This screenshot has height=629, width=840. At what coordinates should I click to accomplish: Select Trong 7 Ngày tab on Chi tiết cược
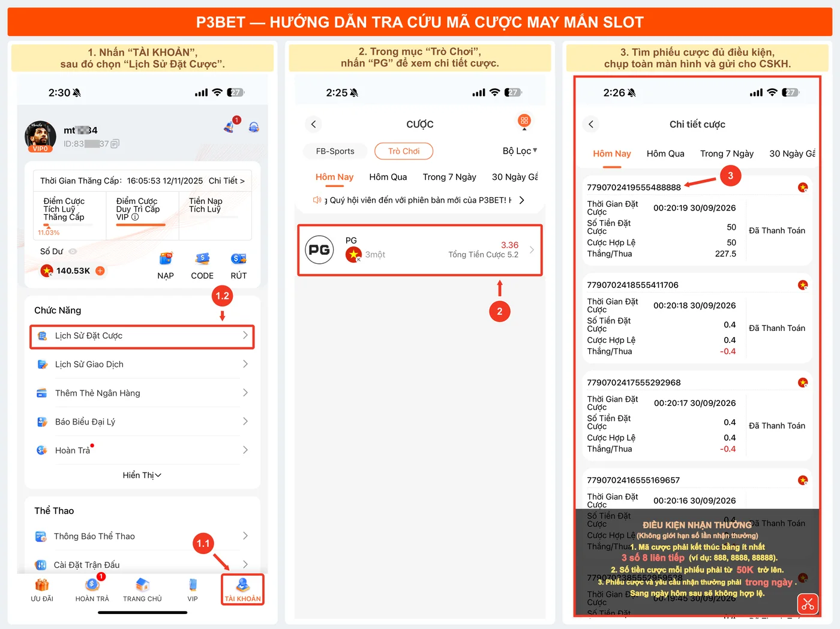click(x=727, y=154)
